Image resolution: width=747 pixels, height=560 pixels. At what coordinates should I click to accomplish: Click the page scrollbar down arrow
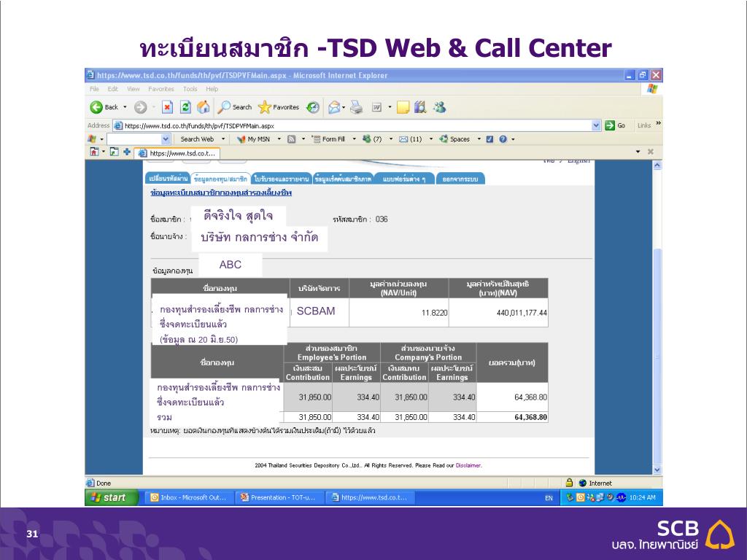point(657,470)
